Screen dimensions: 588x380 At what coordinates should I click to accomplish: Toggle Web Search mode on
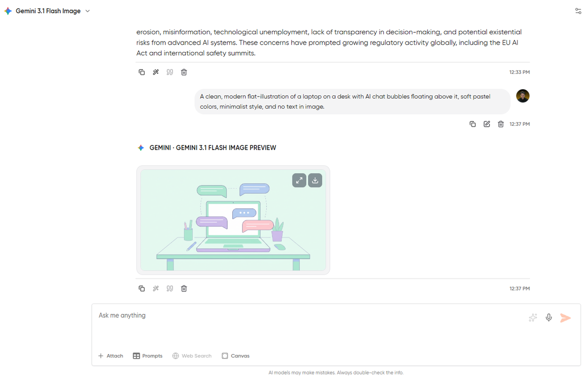tap(192, 356)
